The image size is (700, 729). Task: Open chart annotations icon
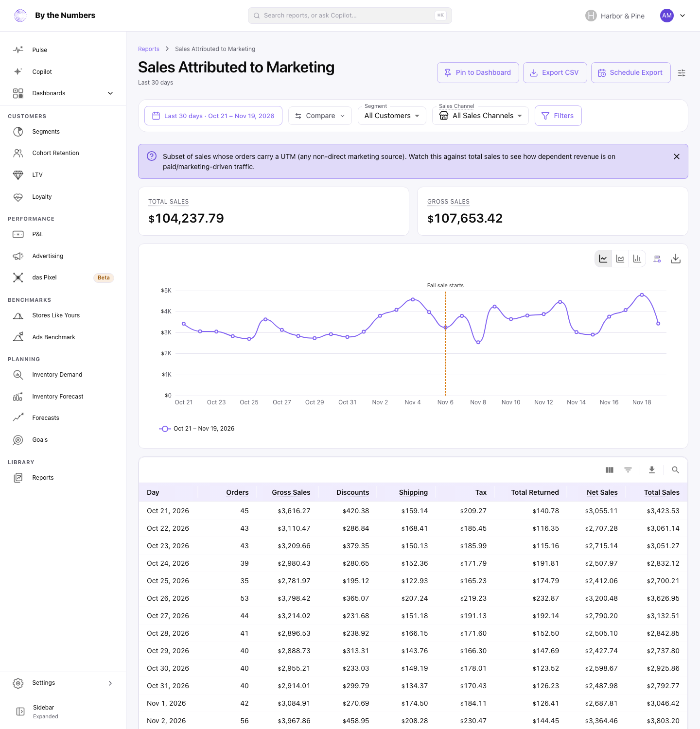pos(657,259)
